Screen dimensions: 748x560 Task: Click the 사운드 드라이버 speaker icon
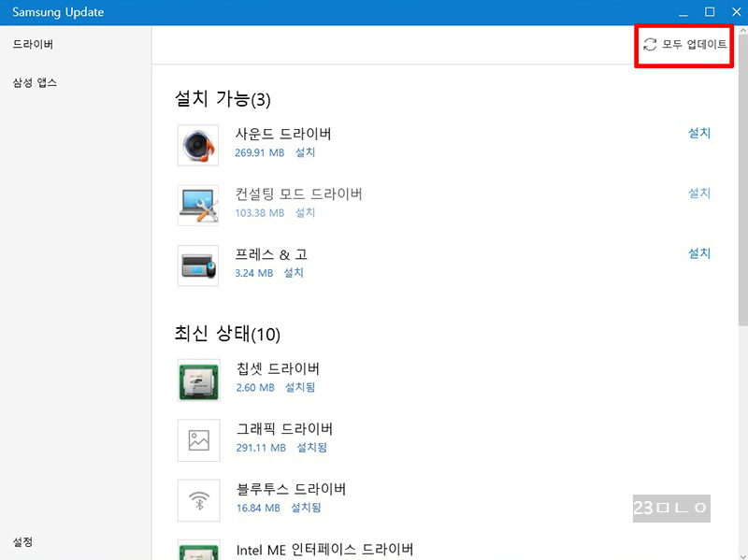pos(198,146)
